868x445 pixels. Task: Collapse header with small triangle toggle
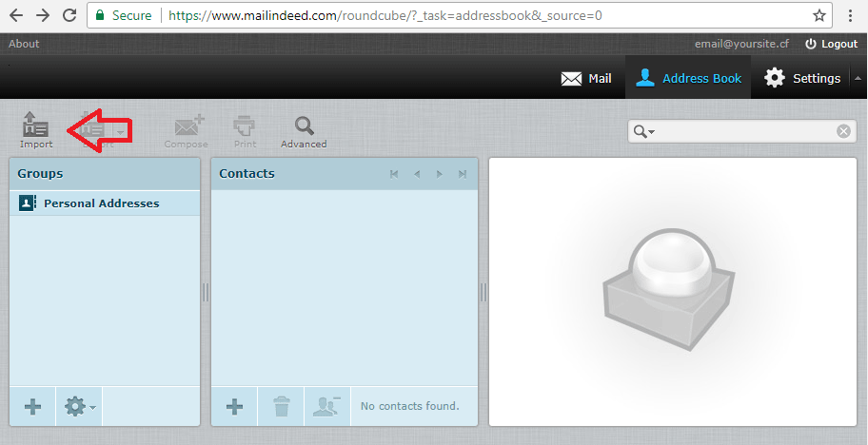pyautogui.click(x=858, y=79)
